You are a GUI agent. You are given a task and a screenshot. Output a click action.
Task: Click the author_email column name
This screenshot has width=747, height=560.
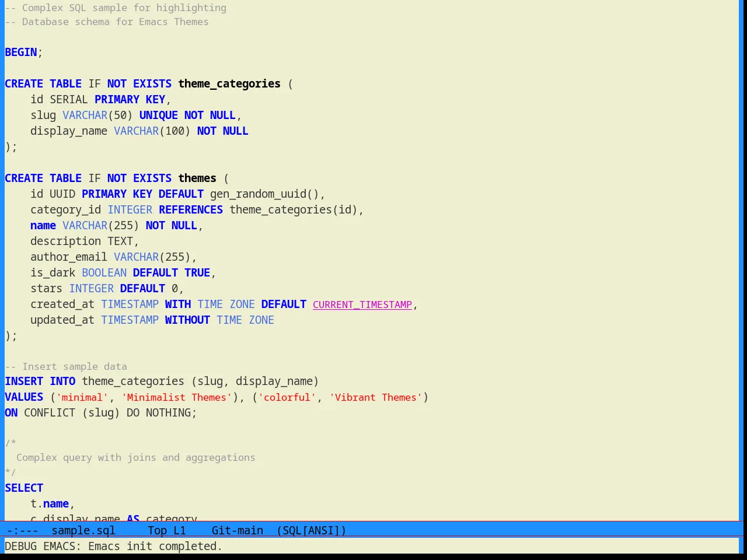(69, 257)
